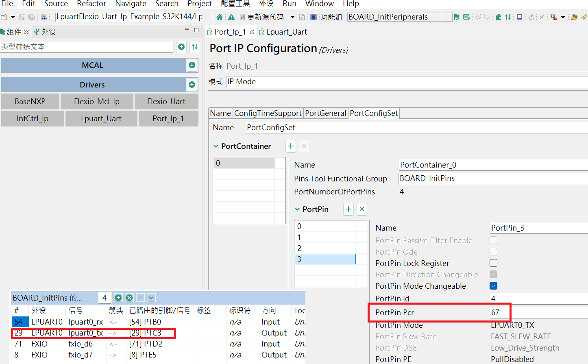Click the new file icon in the toolbar
The width and height of the screenshot is (588, 364).
4,17
